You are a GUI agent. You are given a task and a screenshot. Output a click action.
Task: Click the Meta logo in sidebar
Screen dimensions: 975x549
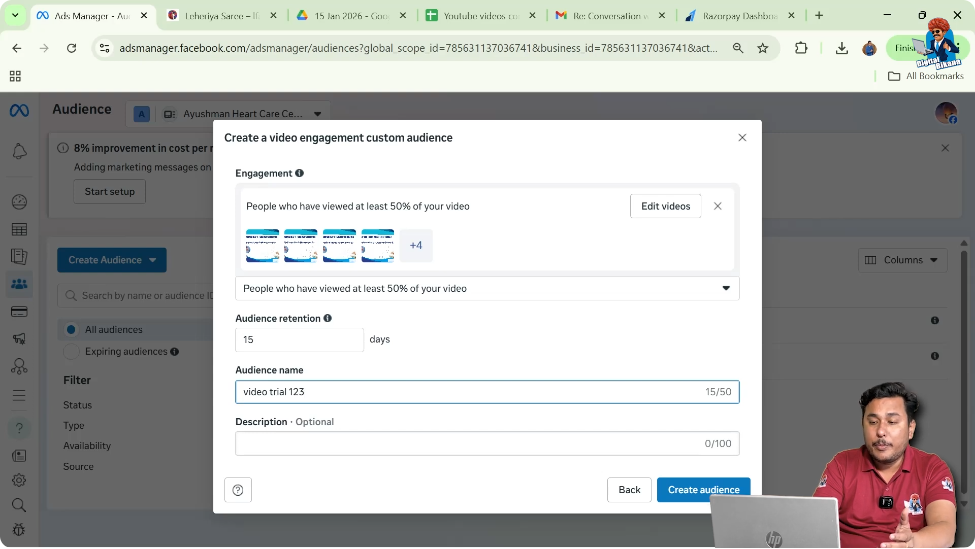tap(19, 111)
